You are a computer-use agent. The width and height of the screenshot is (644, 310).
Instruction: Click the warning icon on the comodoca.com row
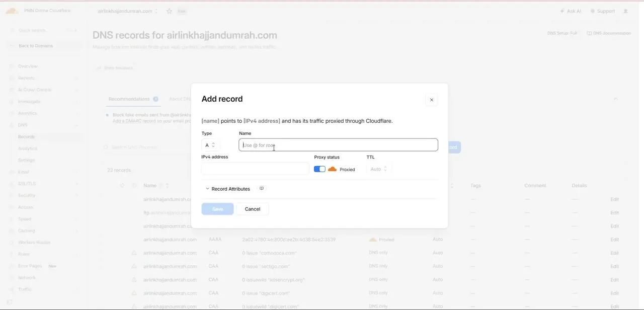click(x=134, y=253)
